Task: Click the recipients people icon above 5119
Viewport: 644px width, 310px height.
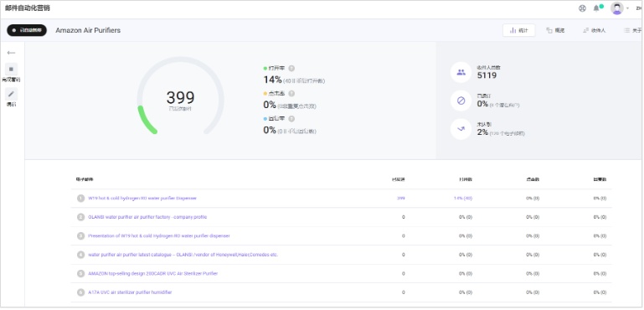Action: click(461, 72)
